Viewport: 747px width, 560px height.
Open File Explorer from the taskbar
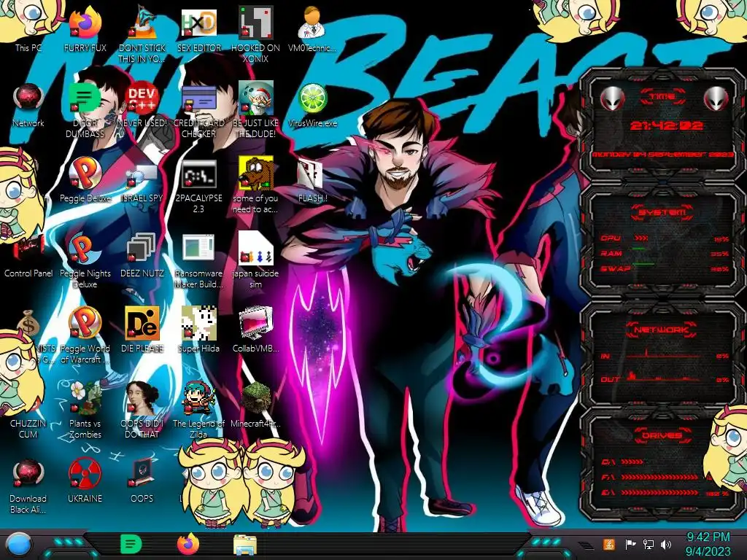coord(245,545)
